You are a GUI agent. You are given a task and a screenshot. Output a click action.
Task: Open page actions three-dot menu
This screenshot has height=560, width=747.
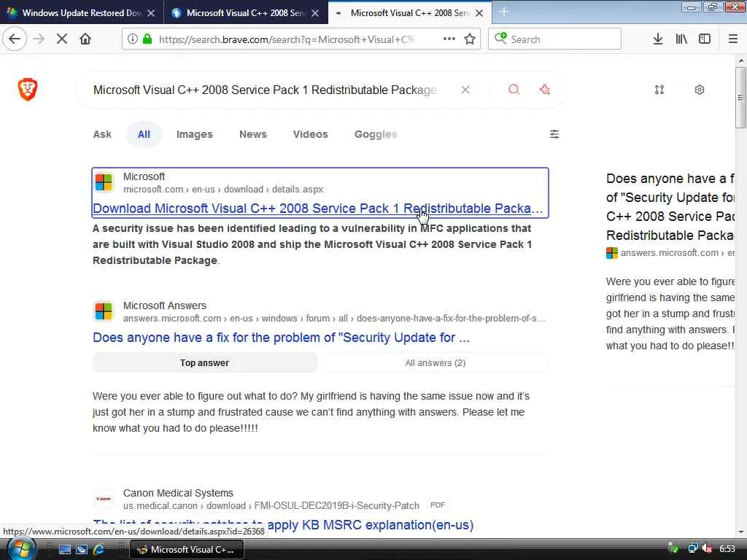click(x=449, y=39)
